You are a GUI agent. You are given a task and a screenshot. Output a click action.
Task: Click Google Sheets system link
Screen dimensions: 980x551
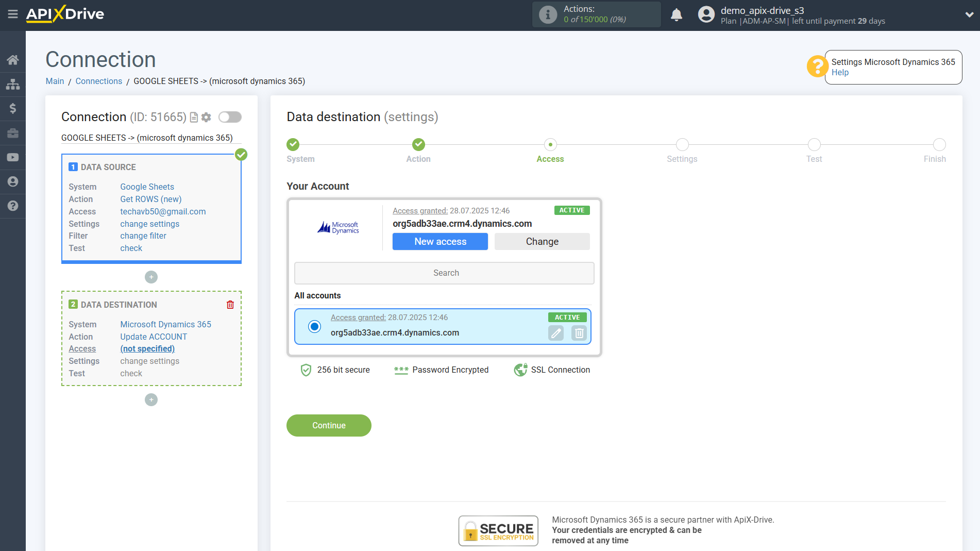(x=147, y=187)
